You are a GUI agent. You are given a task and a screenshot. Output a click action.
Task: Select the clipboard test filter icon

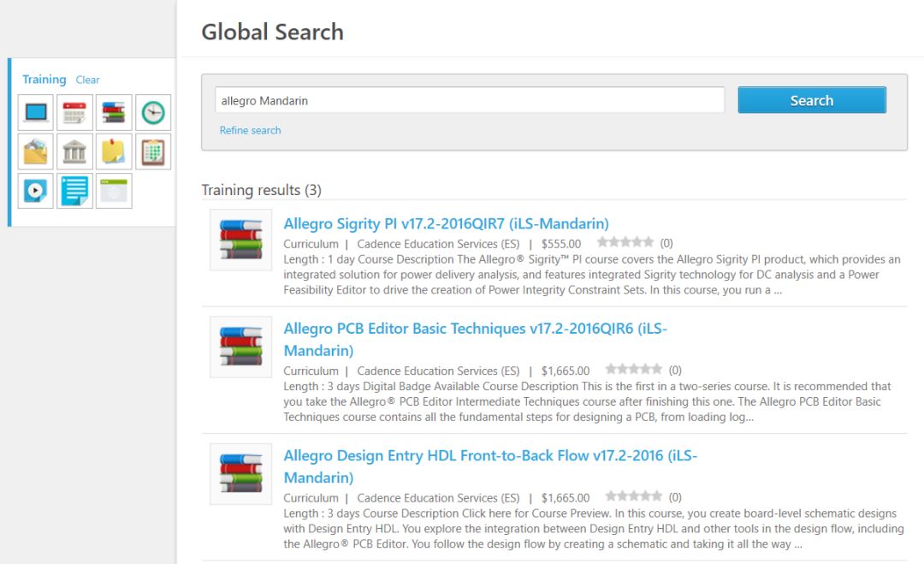click(x=153, y=151)
